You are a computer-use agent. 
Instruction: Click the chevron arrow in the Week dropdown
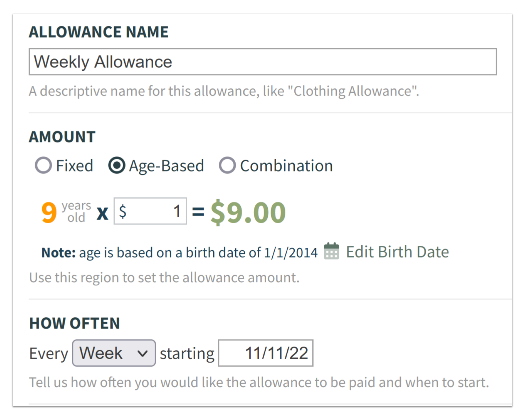(x=142, y=353)
